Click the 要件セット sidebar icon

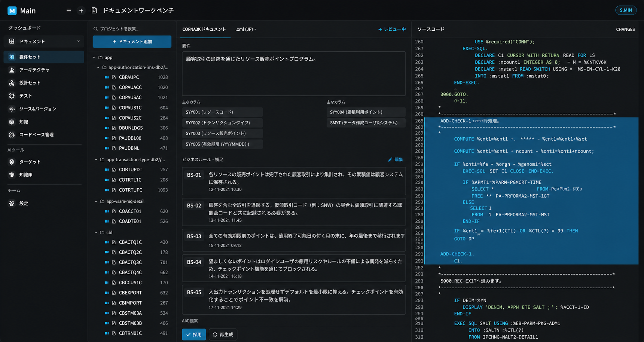[x=12, y=57]
